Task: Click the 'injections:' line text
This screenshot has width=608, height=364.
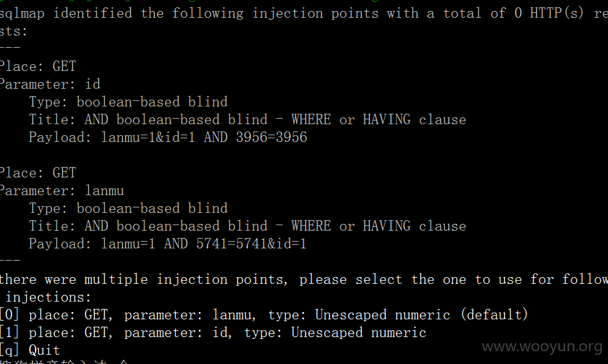Action: click(x=48, y=297)
